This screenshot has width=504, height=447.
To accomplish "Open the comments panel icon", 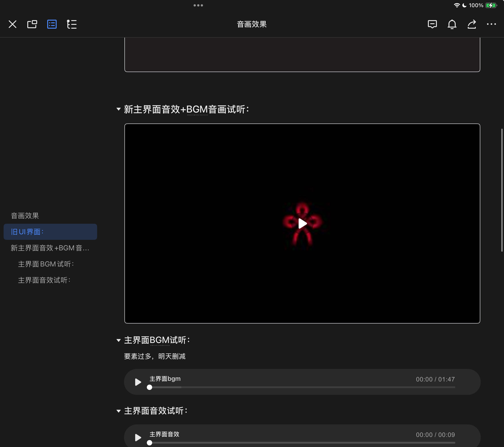I will click(x=432, y=24).
